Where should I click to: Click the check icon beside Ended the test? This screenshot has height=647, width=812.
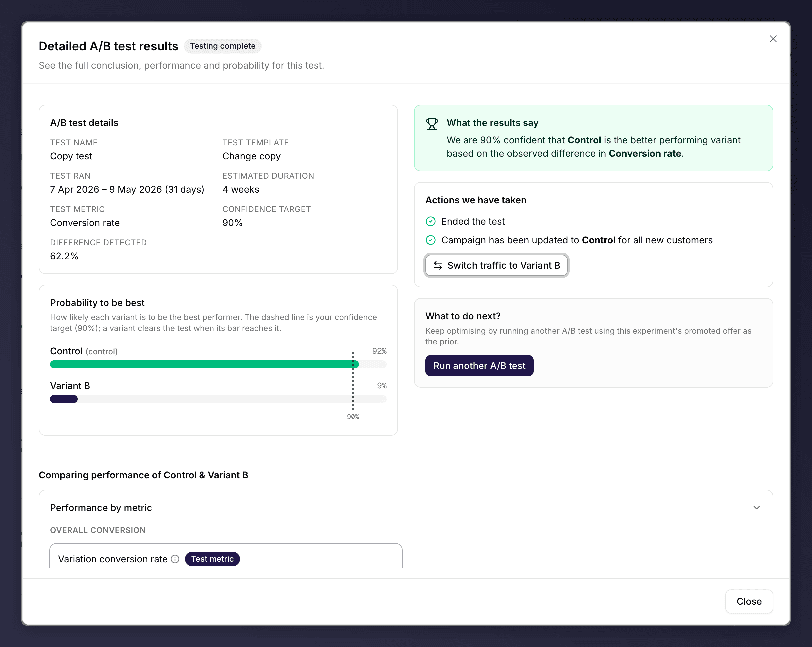click(430, 221)
